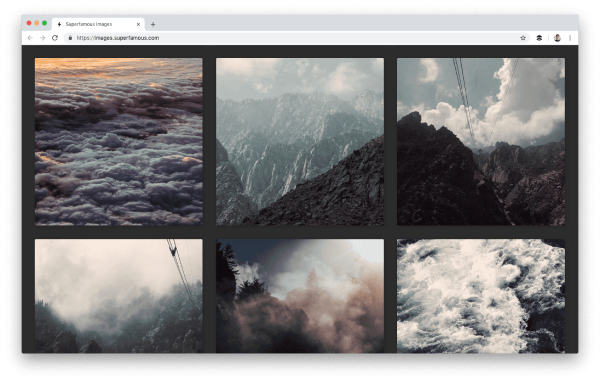This screenshot has width=600, height=382.
Task: Close the Superfamous Images tab
Action: 138,24
